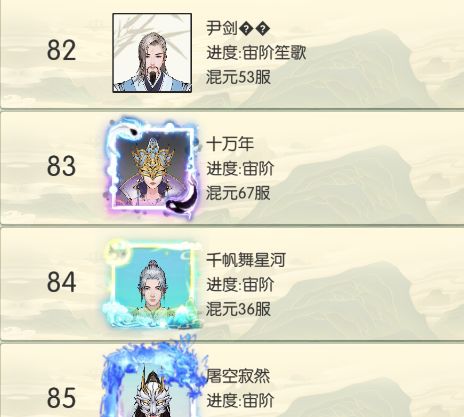Select rank number 84
The image size is (464, 417).
coord(61,282)
